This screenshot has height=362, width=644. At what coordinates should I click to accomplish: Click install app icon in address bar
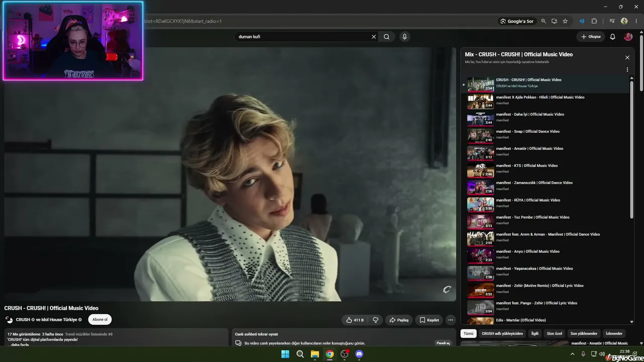point(554,21)
